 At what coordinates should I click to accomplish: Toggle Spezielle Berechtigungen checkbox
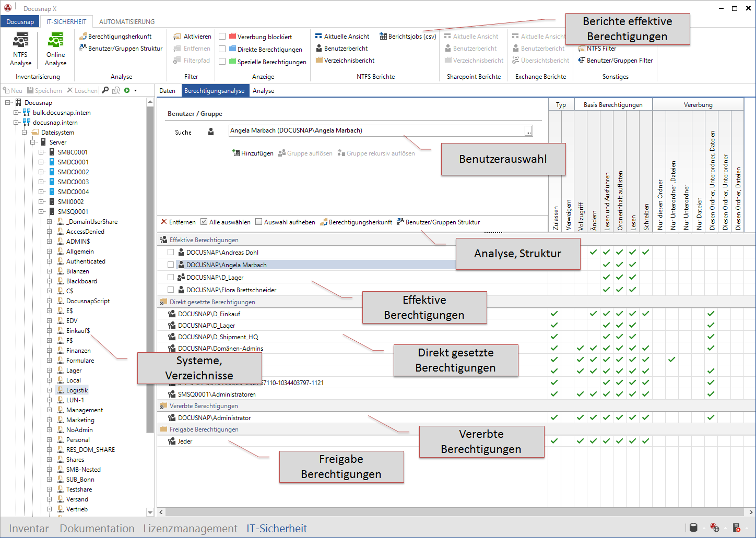pyautogui.click(x=222, y=62)
